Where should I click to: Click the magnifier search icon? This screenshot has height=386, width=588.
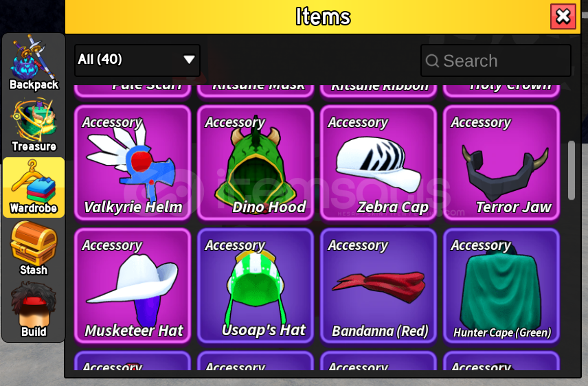coord(432,60)
